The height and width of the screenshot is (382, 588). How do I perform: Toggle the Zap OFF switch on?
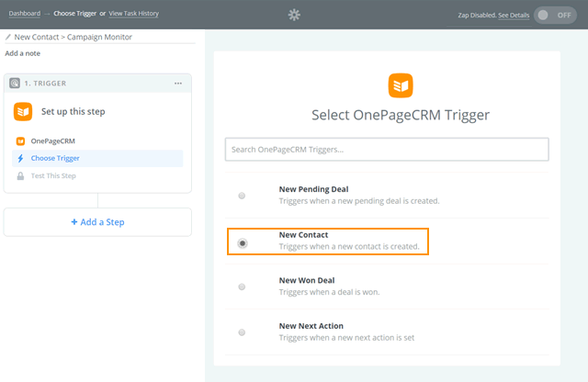click(555, 15)
